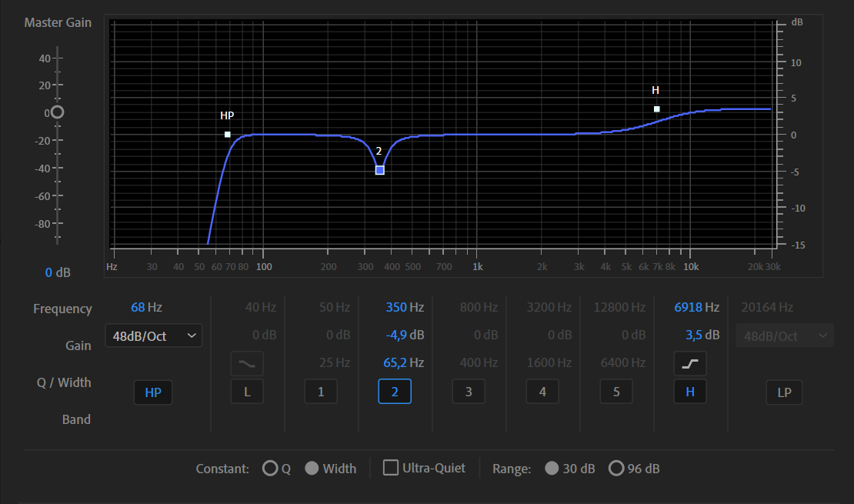Toggle the low shelf filter type icon
The height and width of the screenshot is (504, 854).
tap(247, 363)
